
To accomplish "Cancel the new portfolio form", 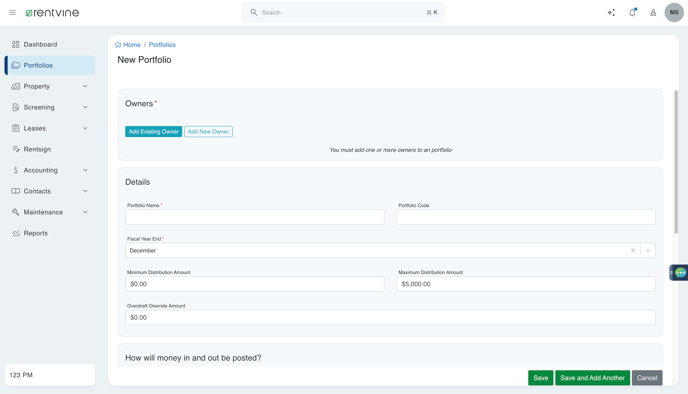I will (x=647, y=378).
